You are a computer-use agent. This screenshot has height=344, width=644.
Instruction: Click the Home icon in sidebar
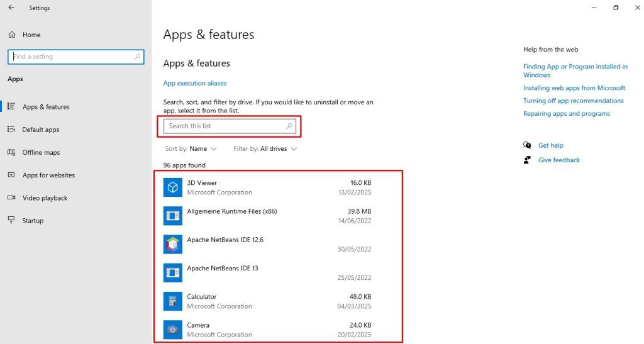click(x=12, y=35)
